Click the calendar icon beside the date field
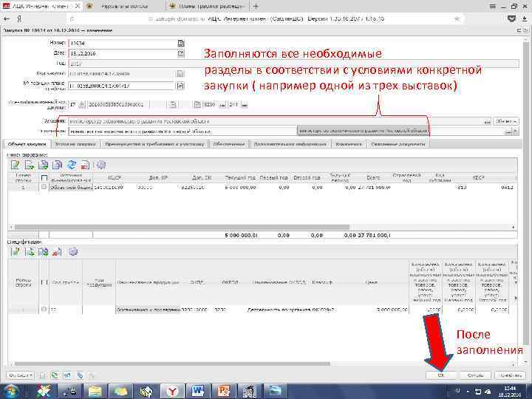532x399 pixels. 181,53
